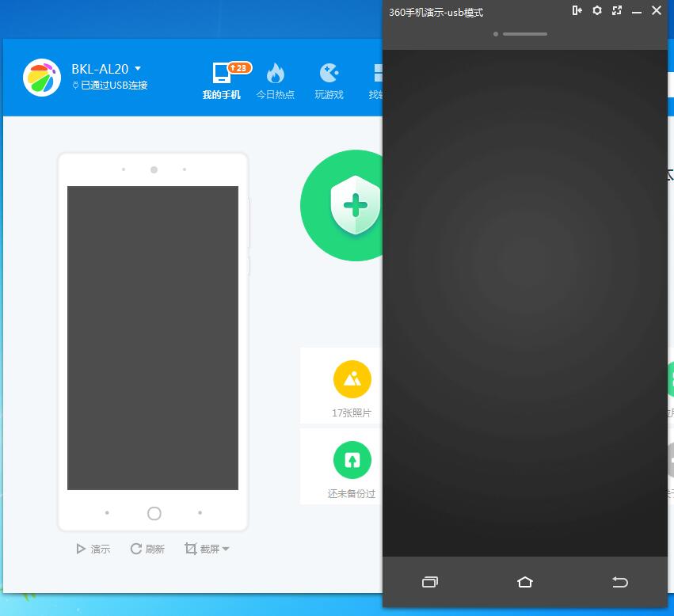Click the dock-to-side icon in demo window
The image size is (674, 616).
(x=577, y=10)
